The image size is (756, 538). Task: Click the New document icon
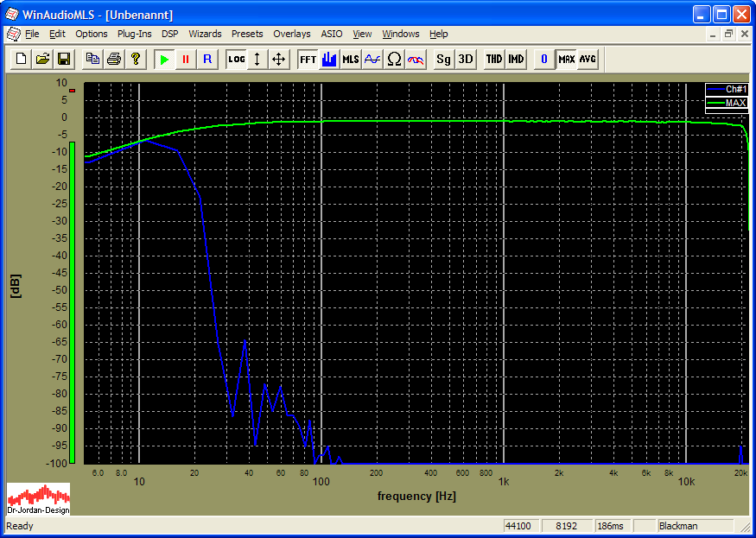point(21,59)
